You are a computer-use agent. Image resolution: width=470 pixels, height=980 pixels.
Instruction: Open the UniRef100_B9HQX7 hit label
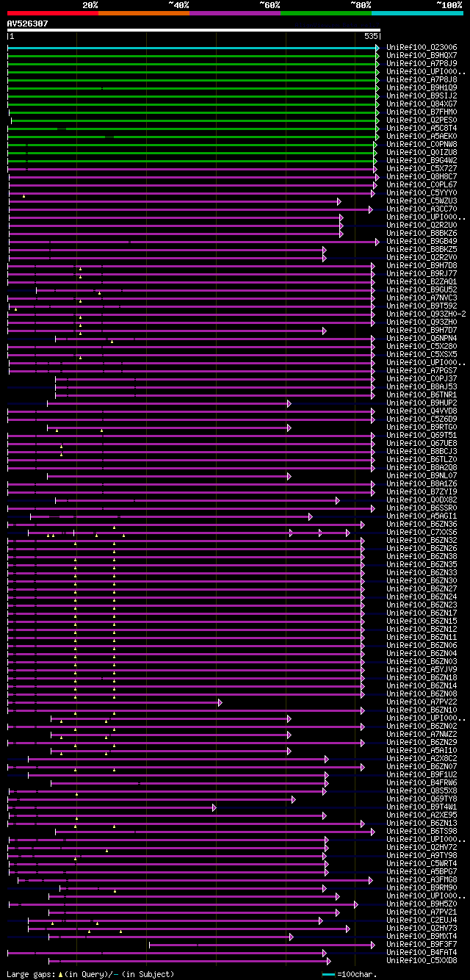pyautogui.click(x=421, y=55)
